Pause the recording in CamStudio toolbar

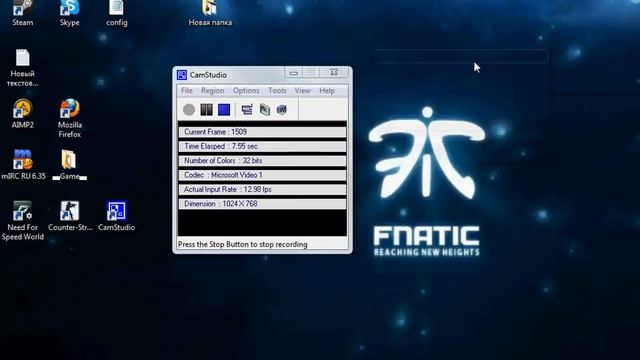tap(206, 109)
